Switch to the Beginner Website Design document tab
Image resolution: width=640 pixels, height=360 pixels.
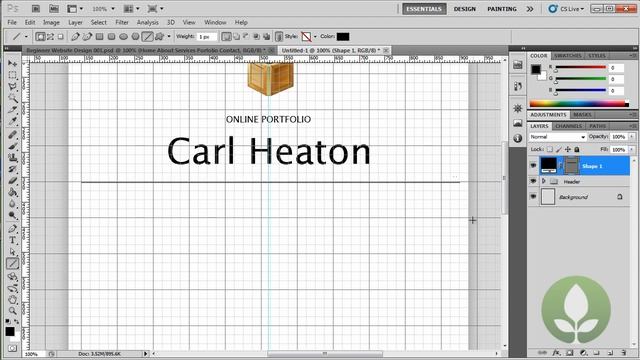click(x=146, y=50)
